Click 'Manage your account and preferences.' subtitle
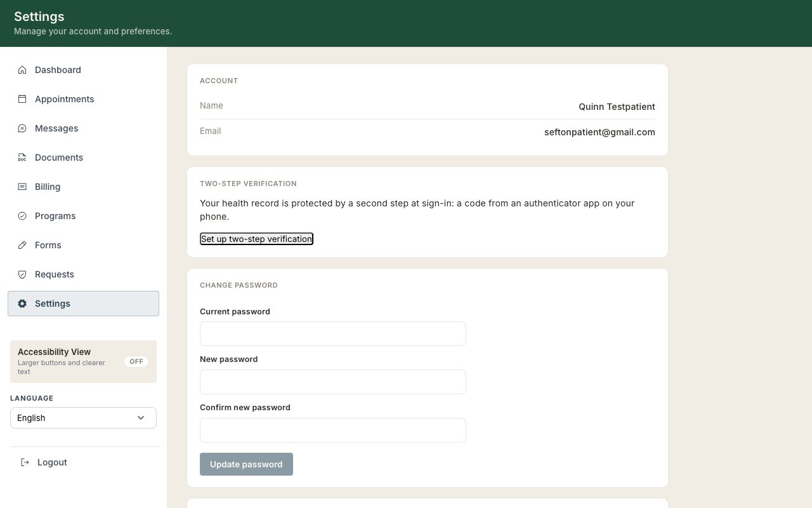This screenshot has height=508, width=812. pyautogui.click(x=93, y=31)
